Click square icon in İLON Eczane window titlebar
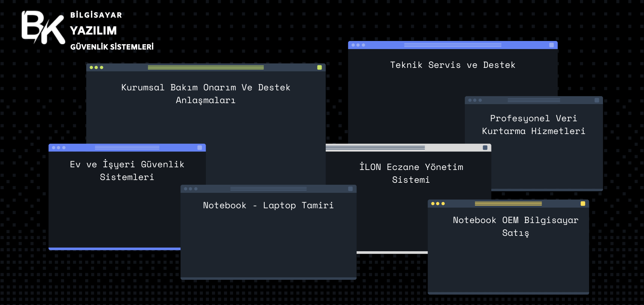 pos(485,148)
